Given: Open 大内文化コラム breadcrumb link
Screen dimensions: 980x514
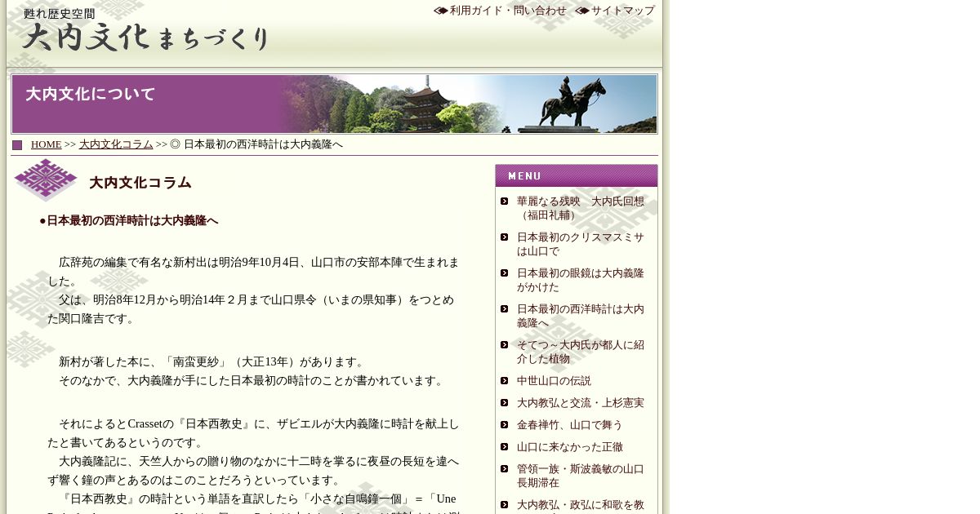Looking at the screenshot, I should pyautogui.click(x=116, y=144).
